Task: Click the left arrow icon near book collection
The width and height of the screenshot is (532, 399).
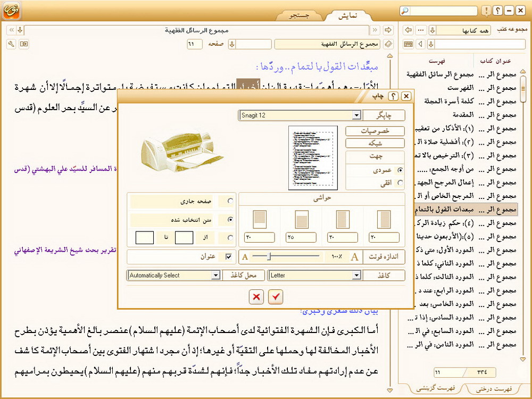Action: [x=409, y=30]
